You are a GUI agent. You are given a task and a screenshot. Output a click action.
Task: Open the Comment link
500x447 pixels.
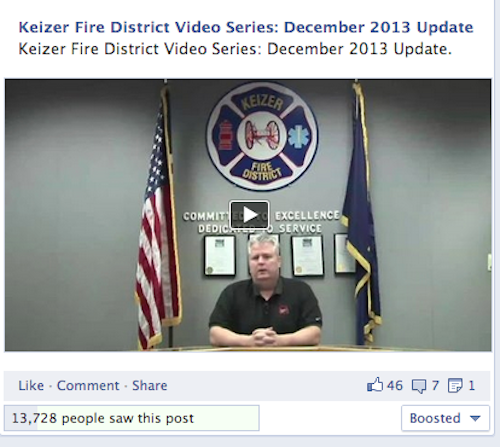point(88,385)
